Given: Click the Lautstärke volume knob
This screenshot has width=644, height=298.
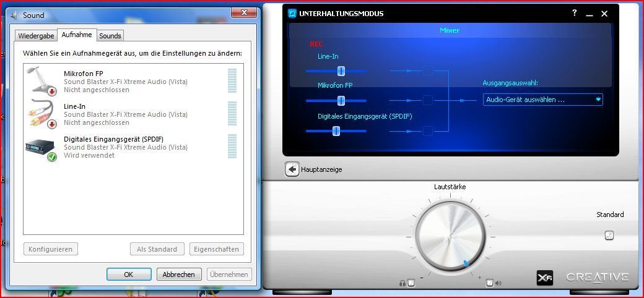Looking at the screenshot, I should [x=451, y=236].
